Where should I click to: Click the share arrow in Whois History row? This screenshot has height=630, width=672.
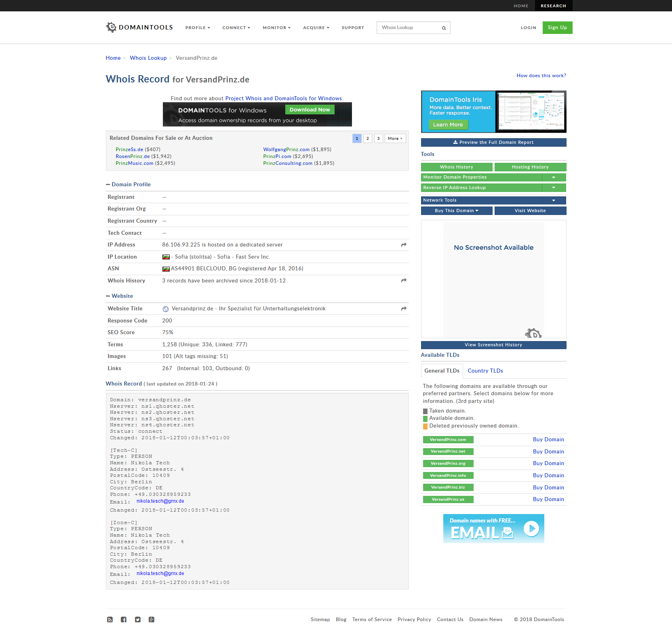(x=404, y=280)
